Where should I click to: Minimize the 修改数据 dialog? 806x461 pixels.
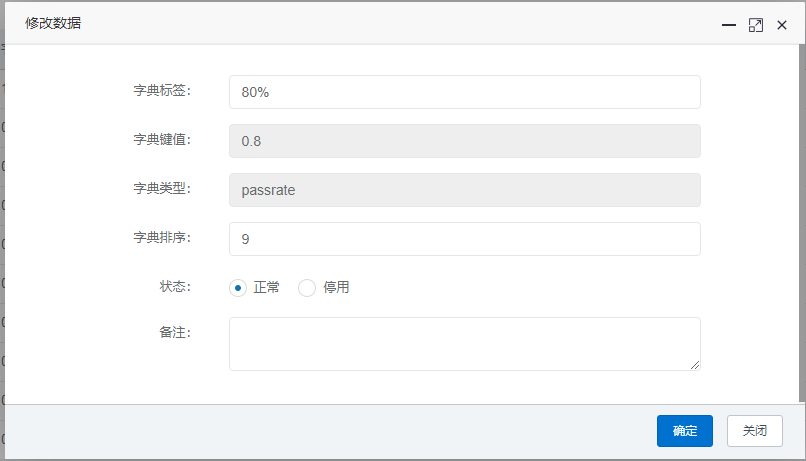[728, 25]
